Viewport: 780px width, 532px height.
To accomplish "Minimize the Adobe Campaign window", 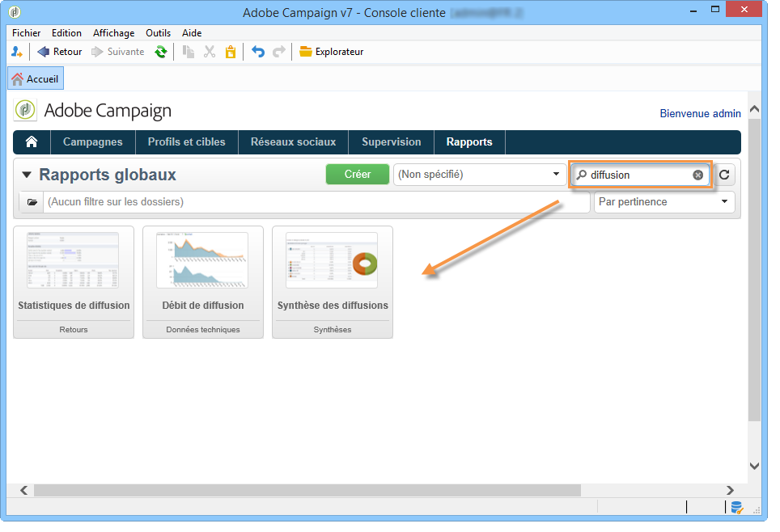I will click(693, 10).
